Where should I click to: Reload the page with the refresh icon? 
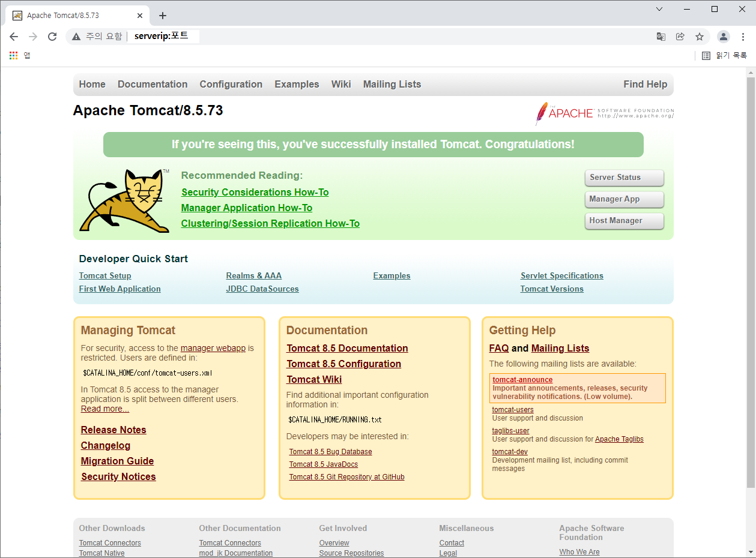click(52, 37)
